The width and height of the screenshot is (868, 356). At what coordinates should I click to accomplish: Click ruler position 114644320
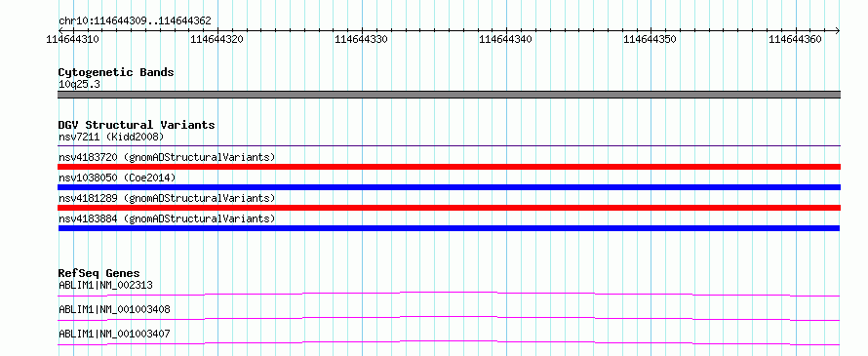(217, 40)
